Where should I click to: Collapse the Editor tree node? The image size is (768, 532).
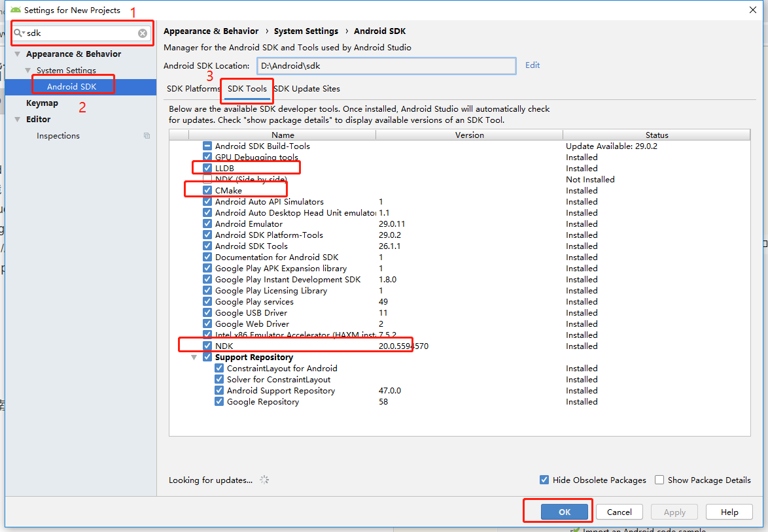click(18, 120)
